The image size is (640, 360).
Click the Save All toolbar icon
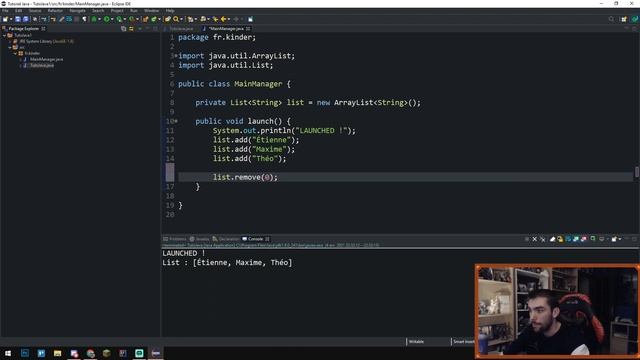[x=26, y=19]
